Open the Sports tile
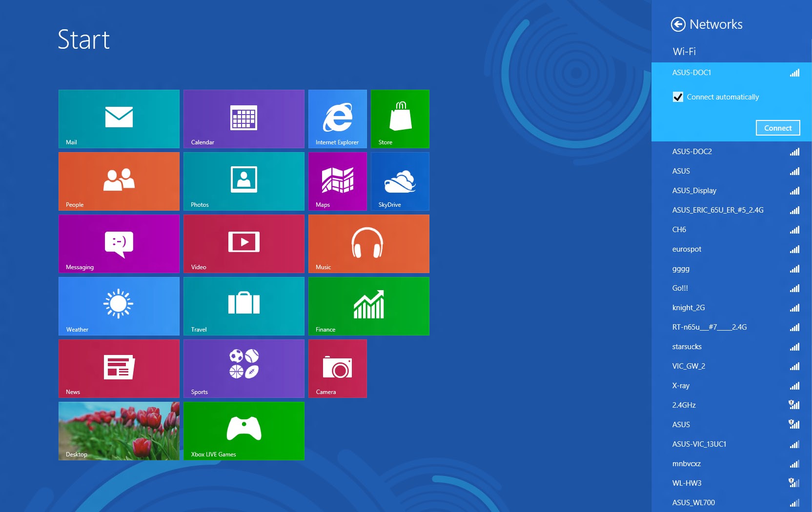812x512 pixels. coord(244,369)
